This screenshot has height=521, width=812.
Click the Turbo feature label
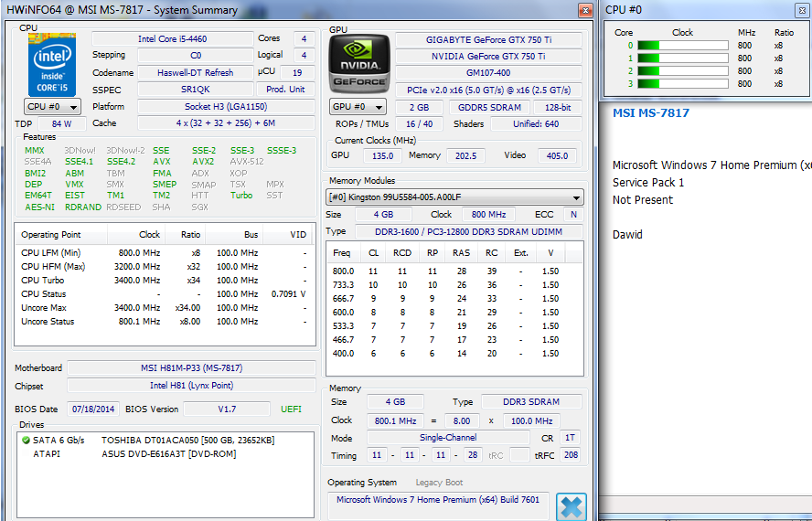pos(241,196)
